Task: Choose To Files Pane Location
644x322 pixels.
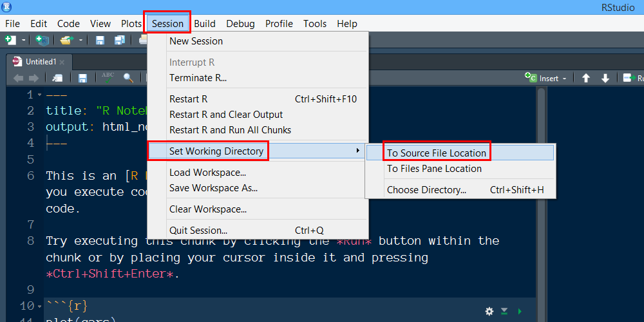Action: (460, 169)
